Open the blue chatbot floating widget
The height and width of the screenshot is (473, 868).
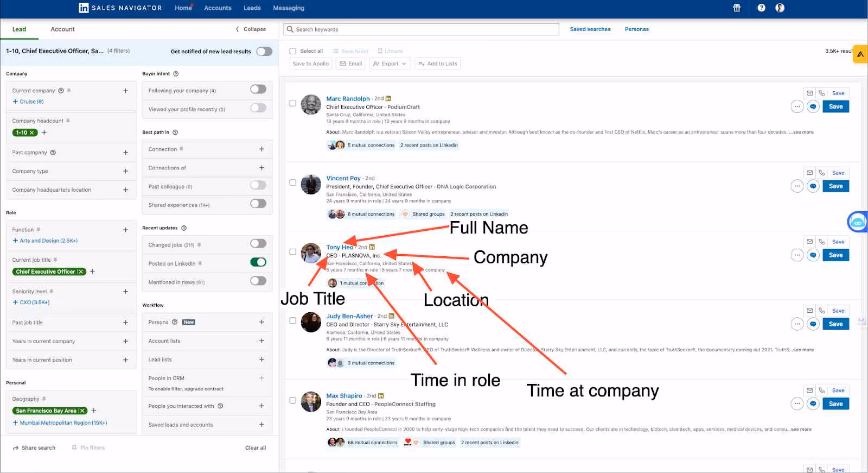[858, 222]
